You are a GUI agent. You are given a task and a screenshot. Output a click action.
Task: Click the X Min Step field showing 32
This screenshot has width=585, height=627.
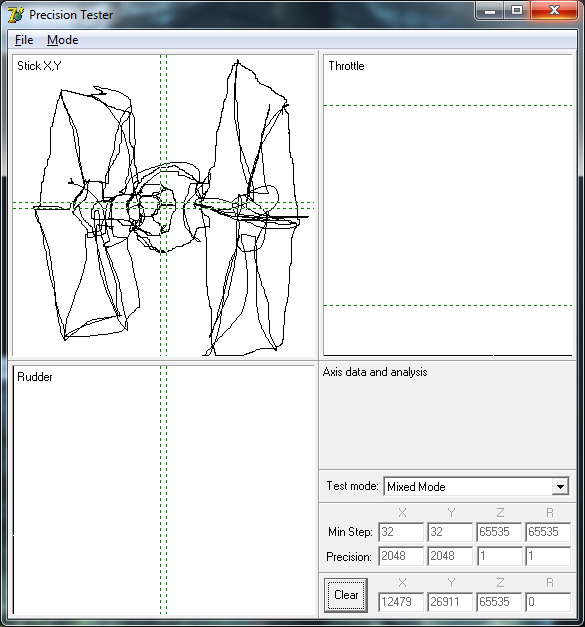point(401,532)
